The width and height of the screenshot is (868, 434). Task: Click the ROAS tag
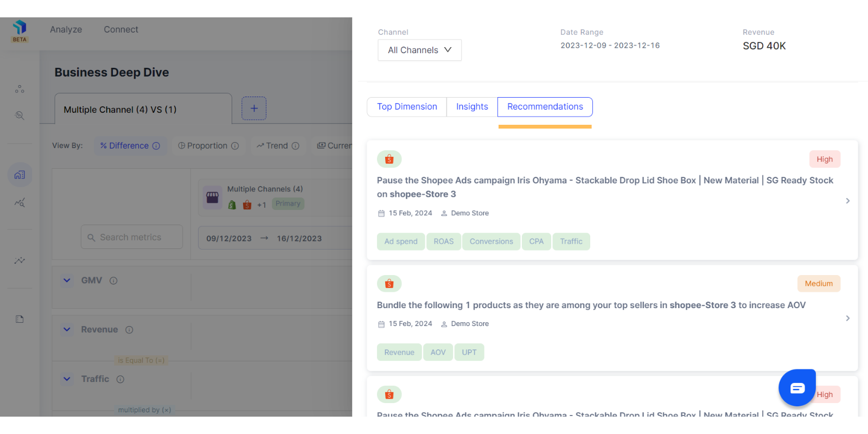(x=443, y=241)
